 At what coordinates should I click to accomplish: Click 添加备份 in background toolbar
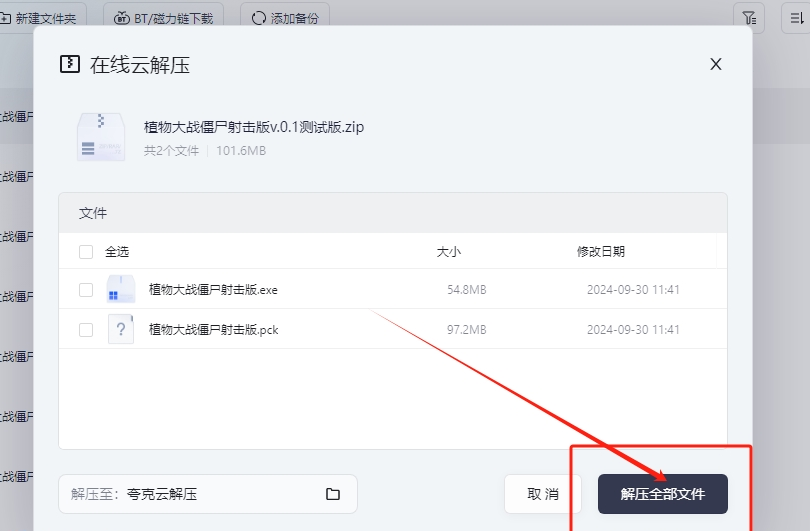click(x=285, y=19)
